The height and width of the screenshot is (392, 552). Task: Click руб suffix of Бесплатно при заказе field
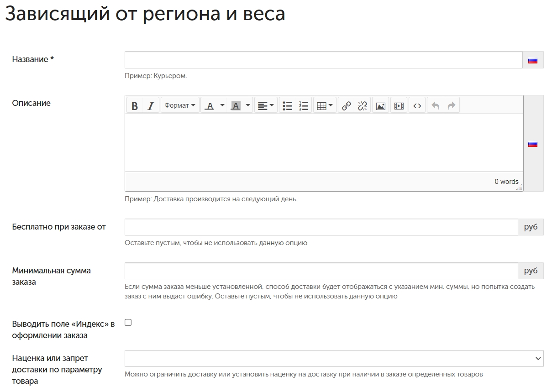531,227
